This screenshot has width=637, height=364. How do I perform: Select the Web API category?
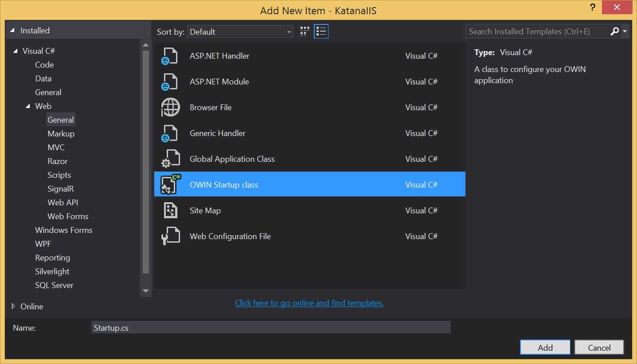pyautogui.click(x=63, y=203)
